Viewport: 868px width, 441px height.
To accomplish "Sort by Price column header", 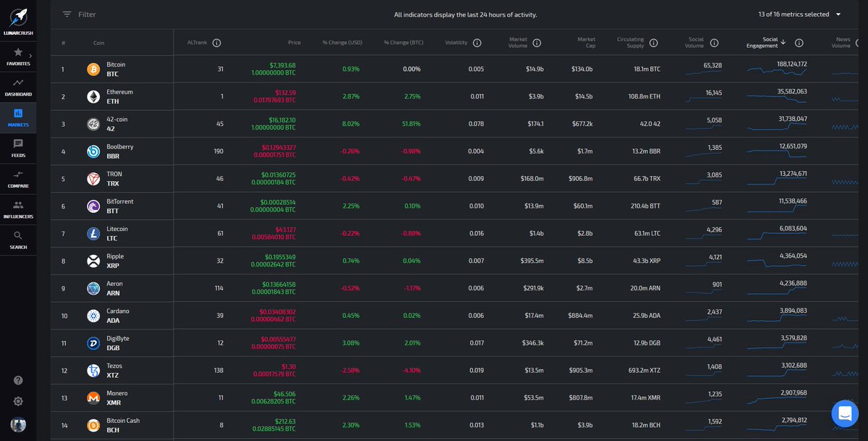I will click(x=294, y=43).
